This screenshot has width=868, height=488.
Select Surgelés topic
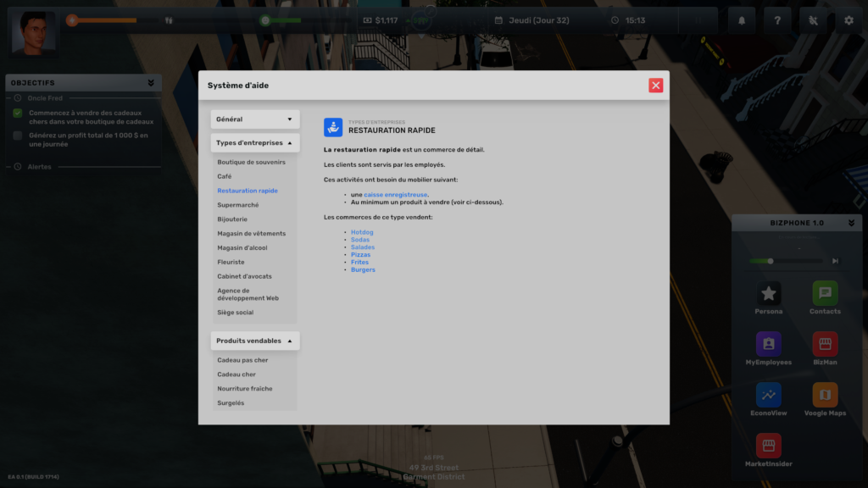pyautogui.click(x=231, y=403)
